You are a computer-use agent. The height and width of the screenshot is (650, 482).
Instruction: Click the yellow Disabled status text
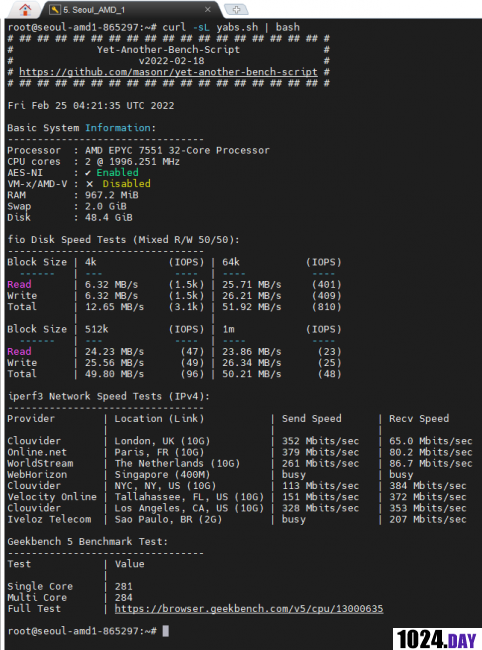pyautogui.click(x=126, y=184)
